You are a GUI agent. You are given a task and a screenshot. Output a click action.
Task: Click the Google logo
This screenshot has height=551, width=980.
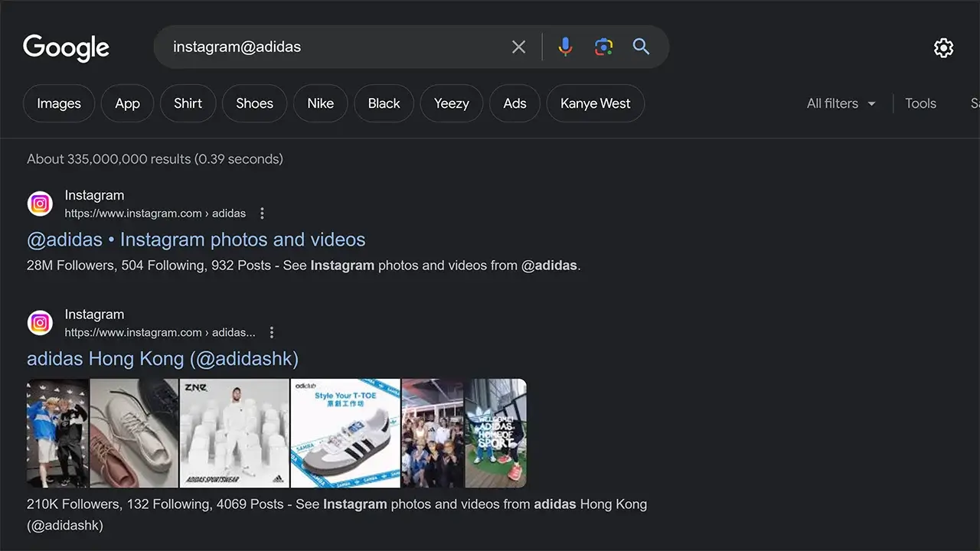tap(66, 47)
